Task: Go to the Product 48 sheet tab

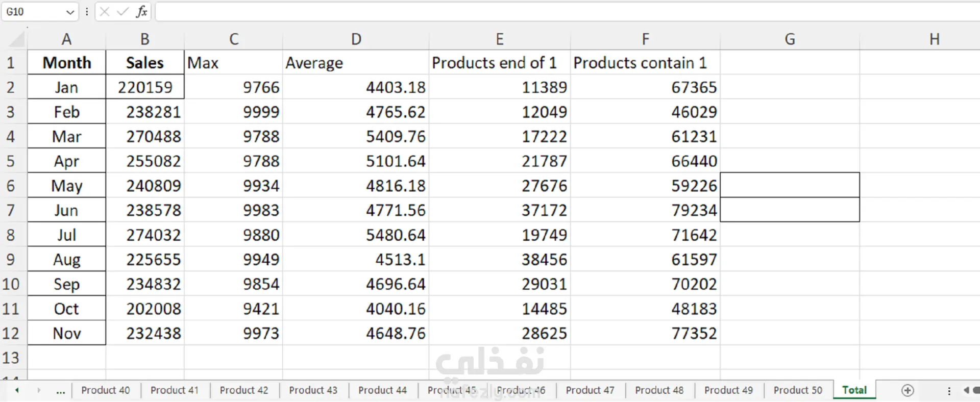Action: [659, 390]
